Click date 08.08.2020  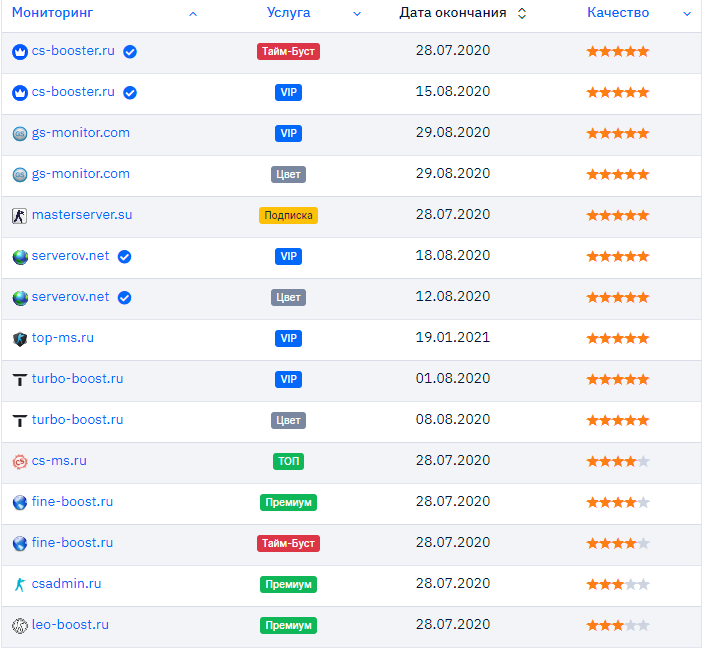pos(453,419)
